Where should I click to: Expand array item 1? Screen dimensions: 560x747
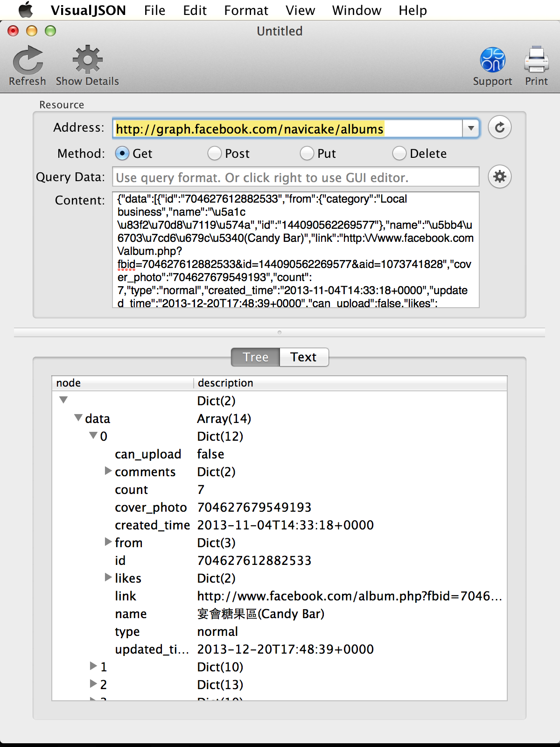tap(93, 666)
